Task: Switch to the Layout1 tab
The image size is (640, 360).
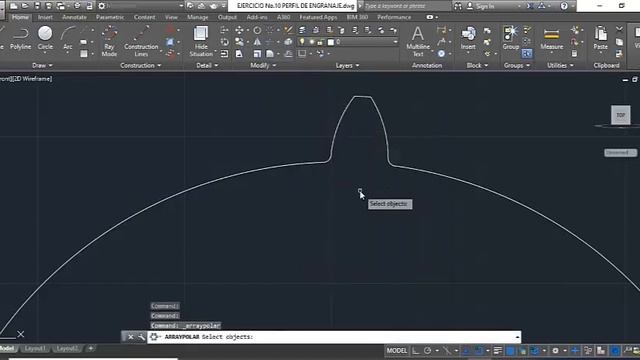Action: pos(35,349)
